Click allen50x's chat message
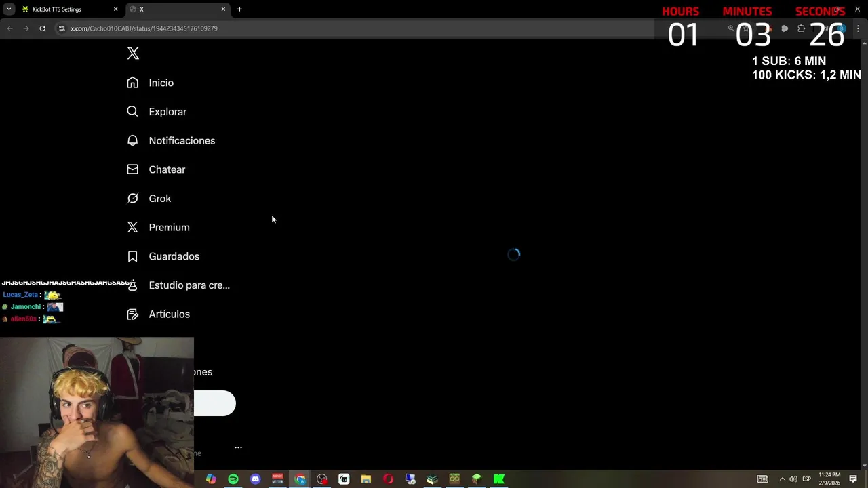 coord(32,319)
